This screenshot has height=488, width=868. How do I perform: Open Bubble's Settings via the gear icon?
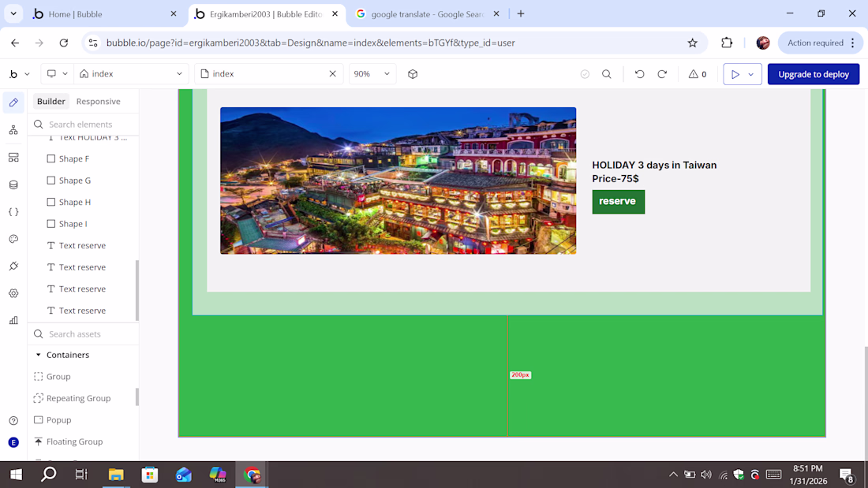coord(13,292)
